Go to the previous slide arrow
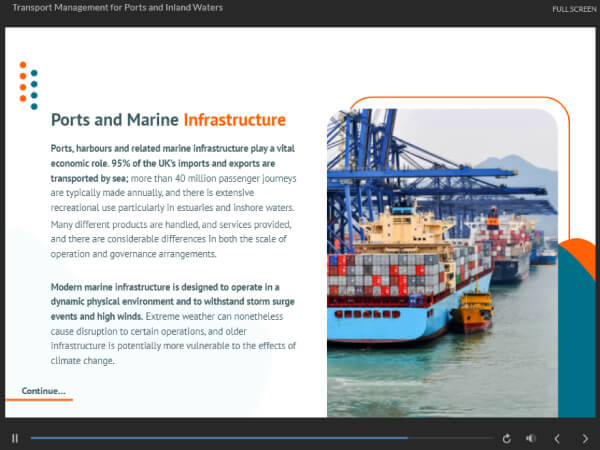Screen dimensions: 600x450 point(557,438)
